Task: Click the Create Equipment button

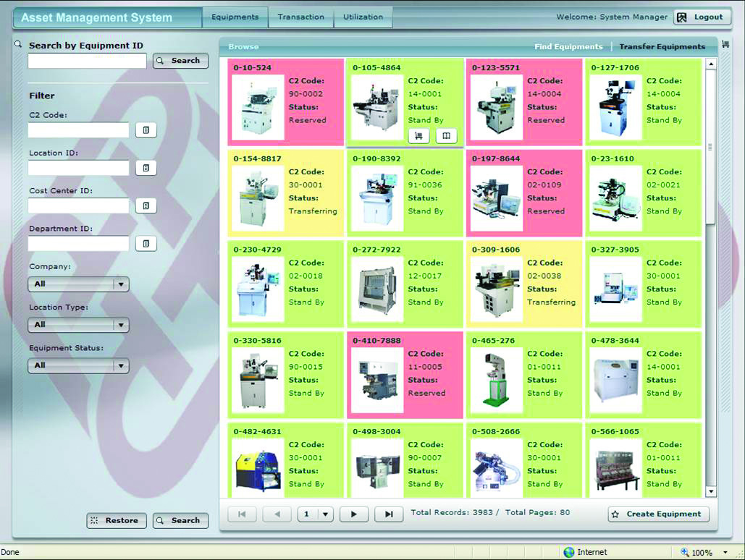Action: click(658, 514)
